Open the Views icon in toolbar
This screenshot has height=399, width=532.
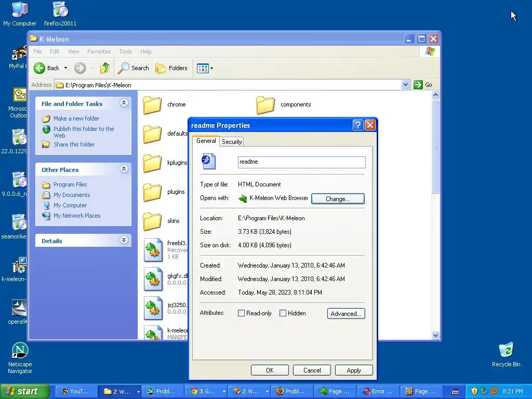pos(203,68)
